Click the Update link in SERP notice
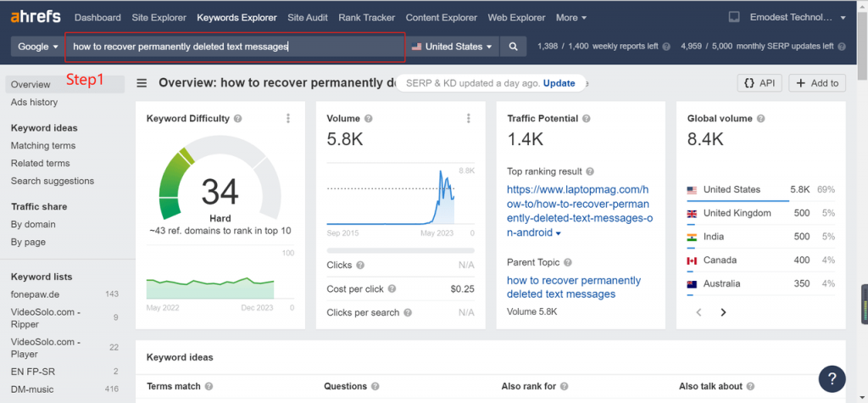 559,83
